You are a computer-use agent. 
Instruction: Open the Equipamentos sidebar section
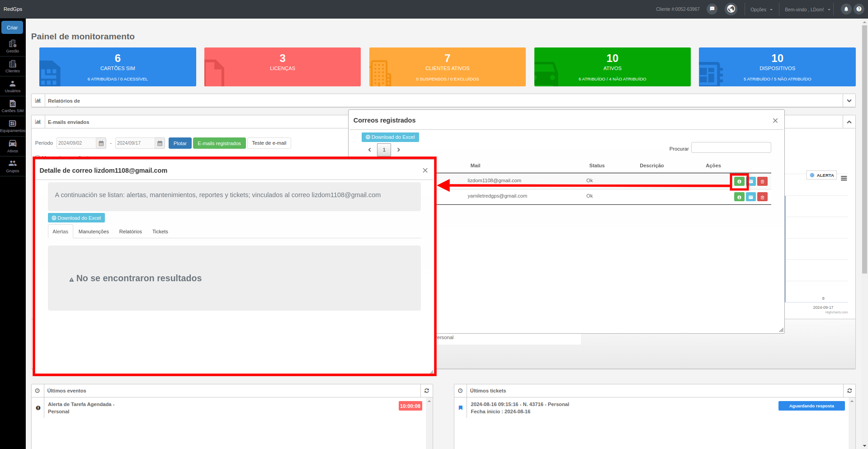click(13, 126)
